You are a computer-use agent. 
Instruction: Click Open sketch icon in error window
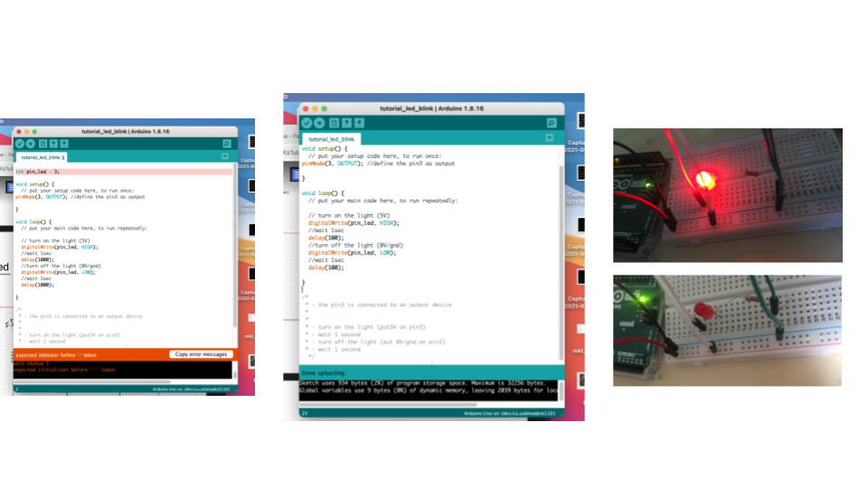(x=53, y=144)
